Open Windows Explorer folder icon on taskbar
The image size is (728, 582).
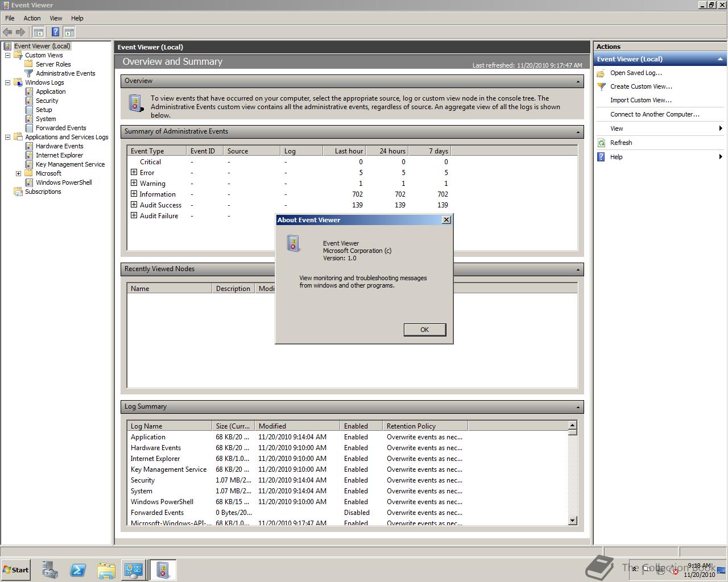(x=106, y=570)
